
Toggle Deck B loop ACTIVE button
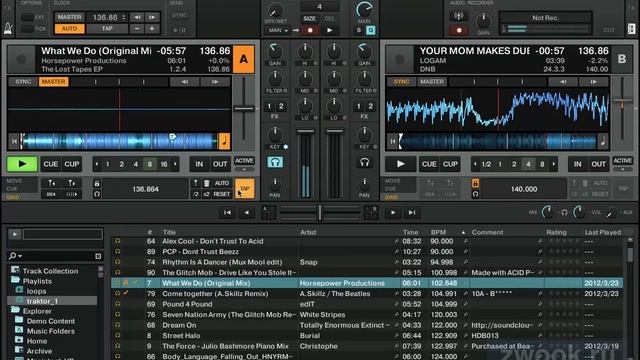click(x=622, y=160)
